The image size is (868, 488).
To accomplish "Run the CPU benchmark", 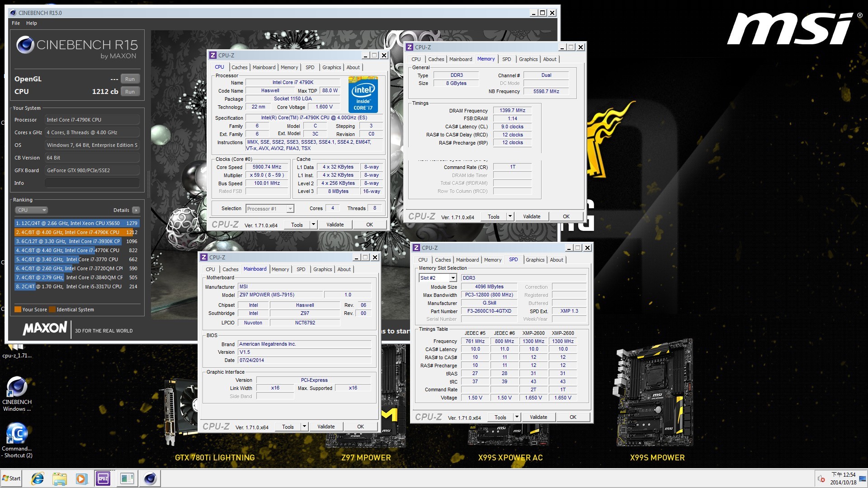I will [x=130, y=92].
